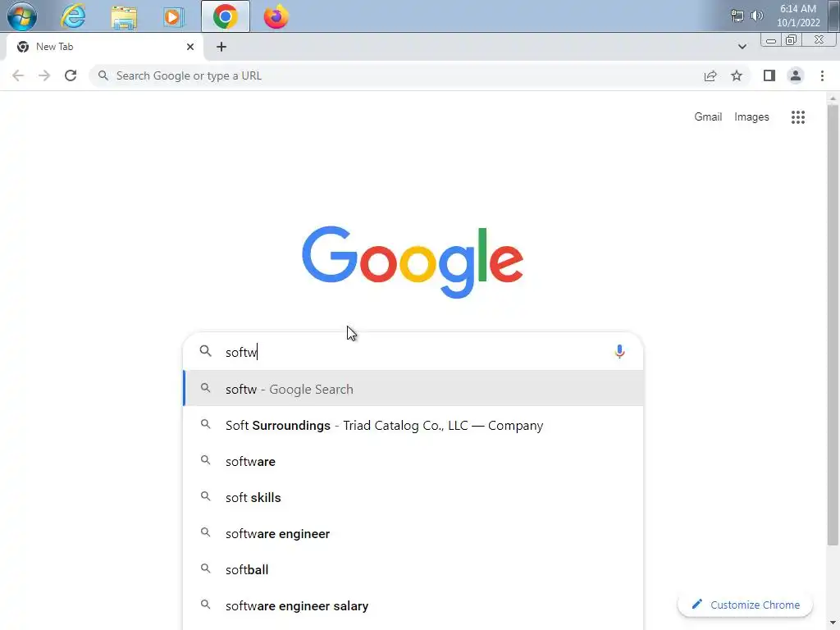Screen dimensions: 840x630
Task: Pick 'software engineer' suggestion
Action: [x=413, y=533]
